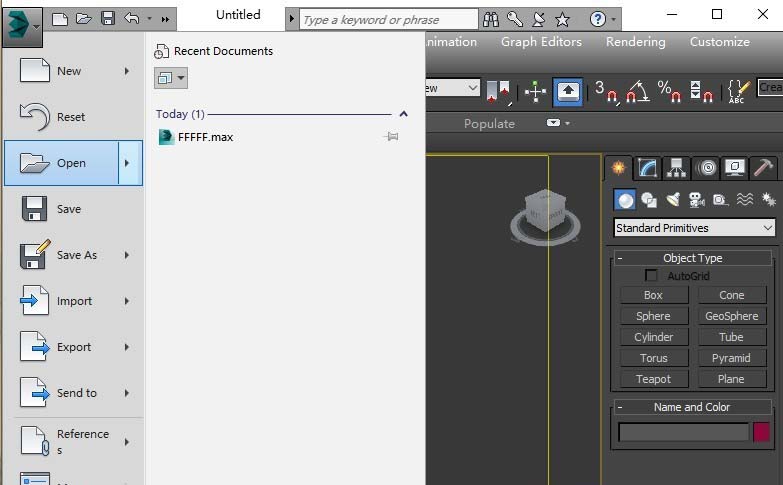The image size is (783, 485).
Task: Select the Lights category icon
Action: 673,200
